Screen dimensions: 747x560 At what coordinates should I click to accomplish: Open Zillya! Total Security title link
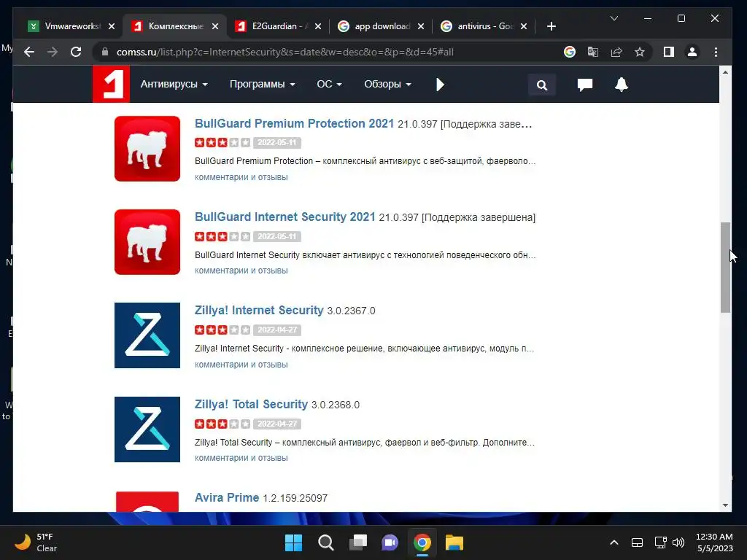(251, 404)
